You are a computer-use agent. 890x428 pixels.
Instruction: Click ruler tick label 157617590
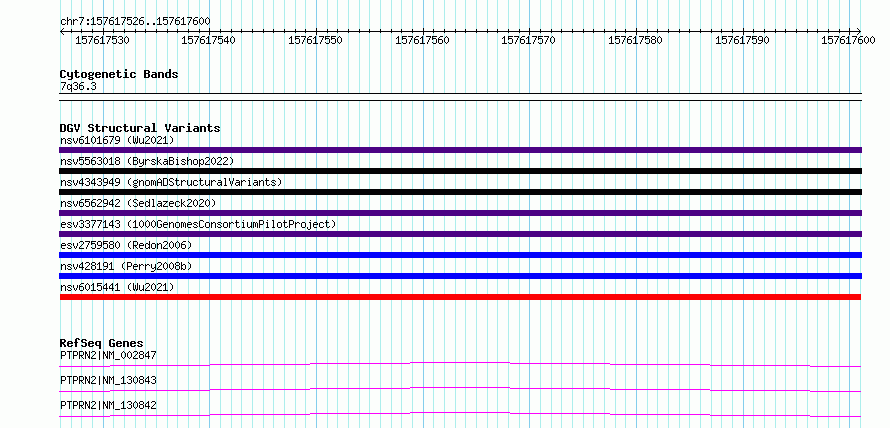pyautogui.click(x=742, y=40)
